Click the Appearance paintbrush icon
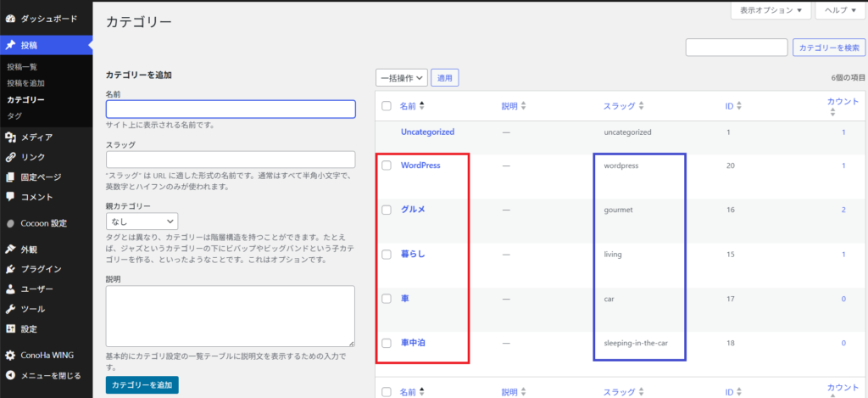The image size is (868, 398). (10, 249)
